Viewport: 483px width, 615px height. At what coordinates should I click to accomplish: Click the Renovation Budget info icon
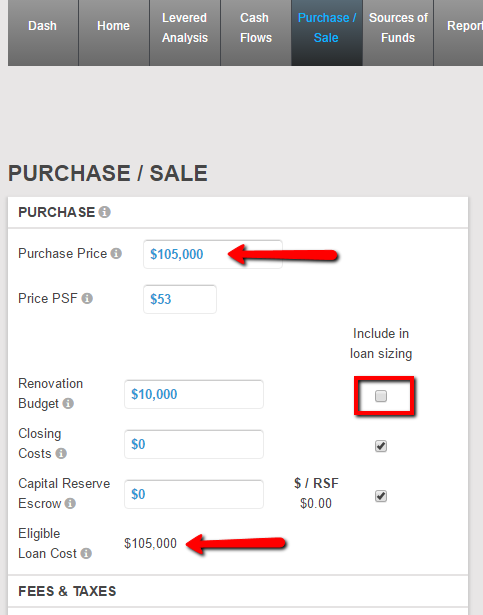[x=68, y=403]
